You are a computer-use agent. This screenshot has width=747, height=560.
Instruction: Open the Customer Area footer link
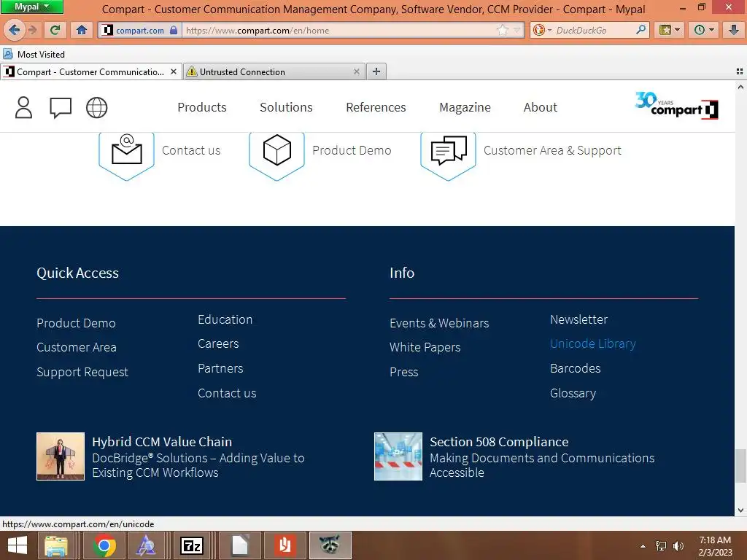(77, 347)
